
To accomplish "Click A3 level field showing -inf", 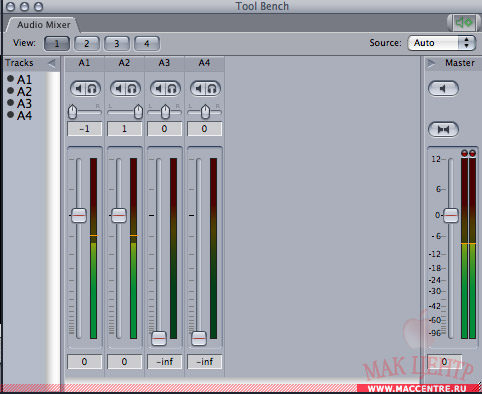I will click(x=165, y=362).
